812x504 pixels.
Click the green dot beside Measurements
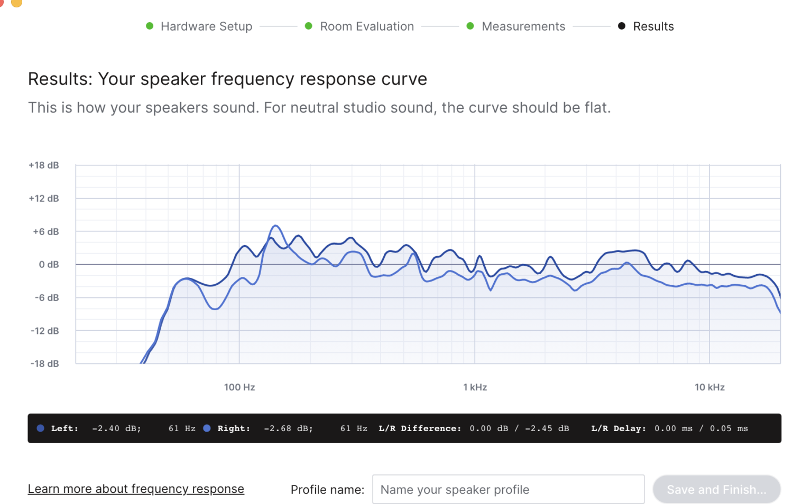tap(470, 26)
